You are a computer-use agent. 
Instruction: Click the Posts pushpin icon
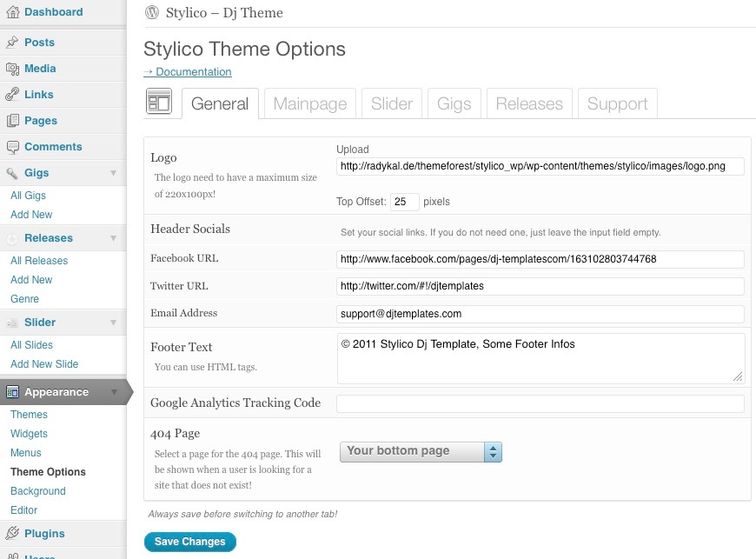tap(12, 43)
